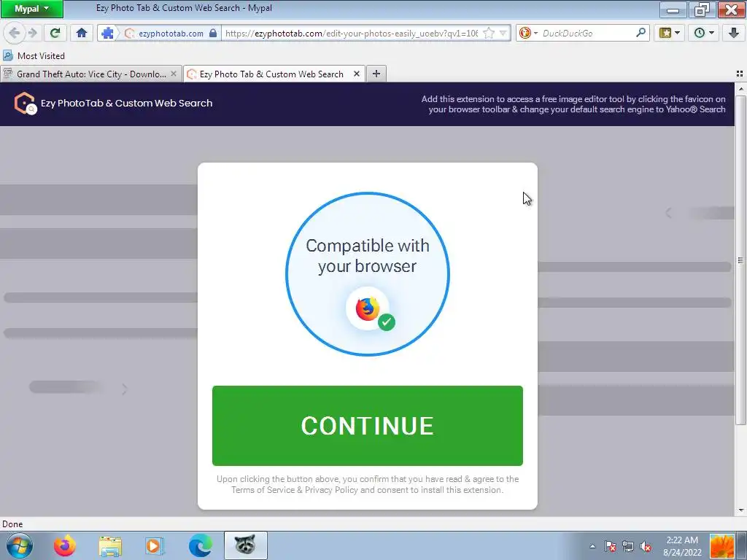Open the Mypal application menu button
Screen dimensions: 747x560
tap(32, 9)
